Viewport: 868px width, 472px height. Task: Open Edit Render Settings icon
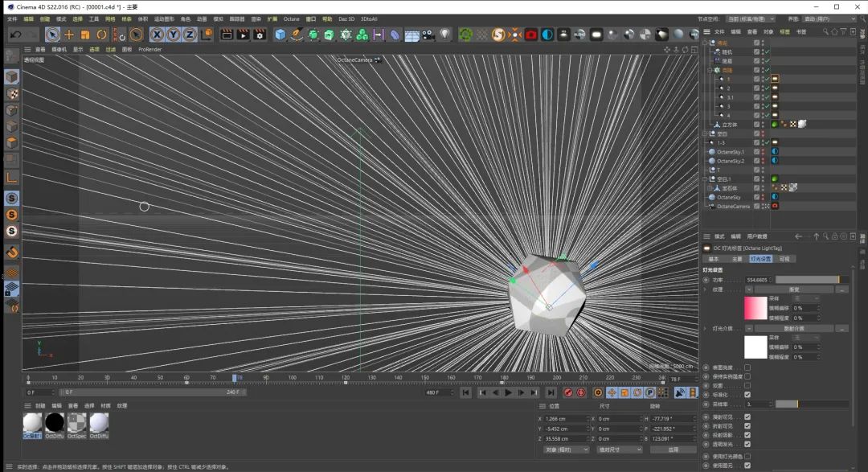260,35
